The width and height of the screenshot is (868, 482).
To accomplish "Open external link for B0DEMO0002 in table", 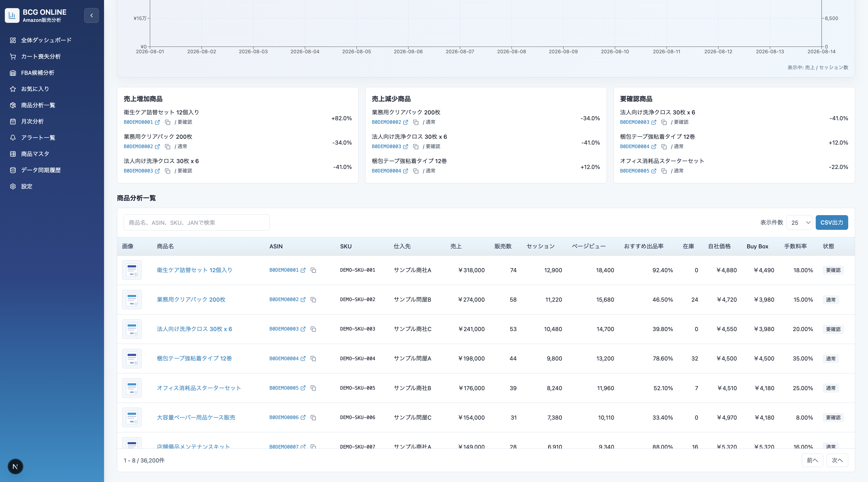I will pyautogui.click(x=303, y=299).
